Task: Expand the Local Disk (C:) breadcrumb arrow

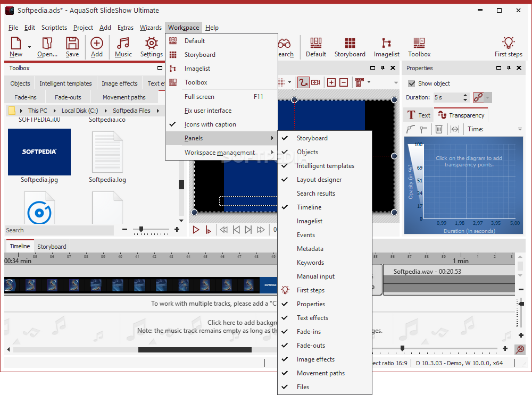Action: pos(105,111)
